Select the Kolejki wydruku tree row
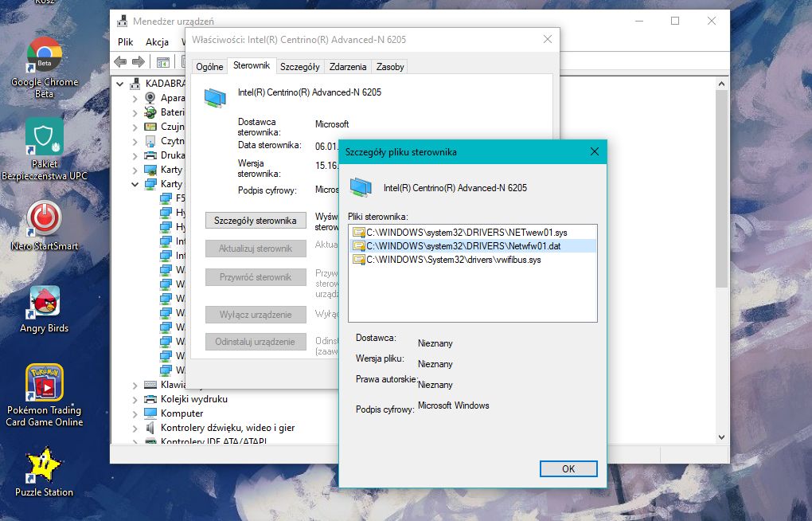Screen dimensions: 812x521 point(193,398)
